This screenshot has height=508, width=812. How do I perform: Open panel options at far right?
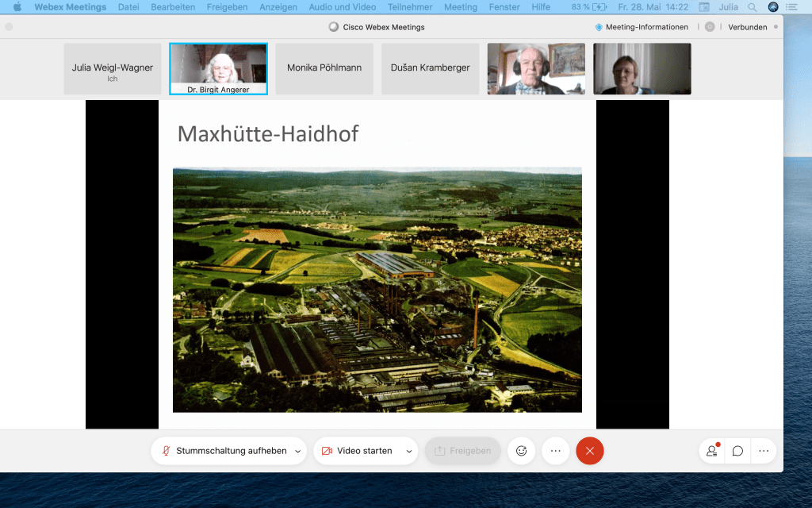[x=763, y=451]
